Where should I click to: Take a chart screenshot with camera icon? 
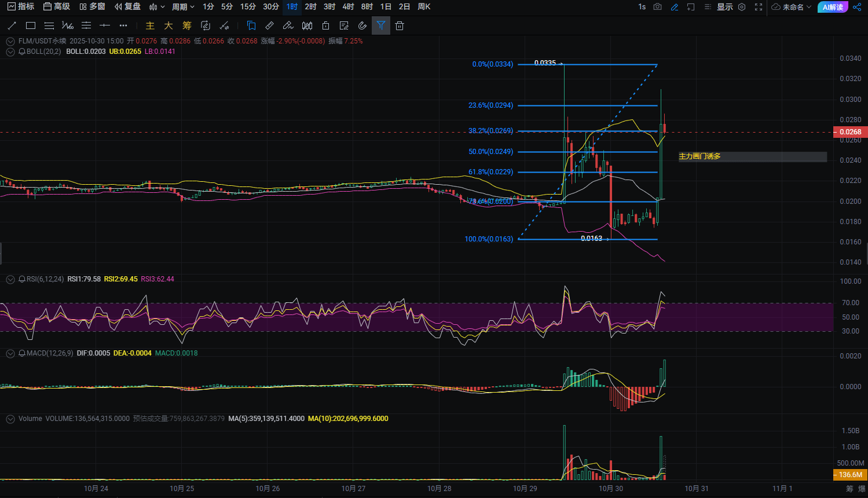pos(657,7)
